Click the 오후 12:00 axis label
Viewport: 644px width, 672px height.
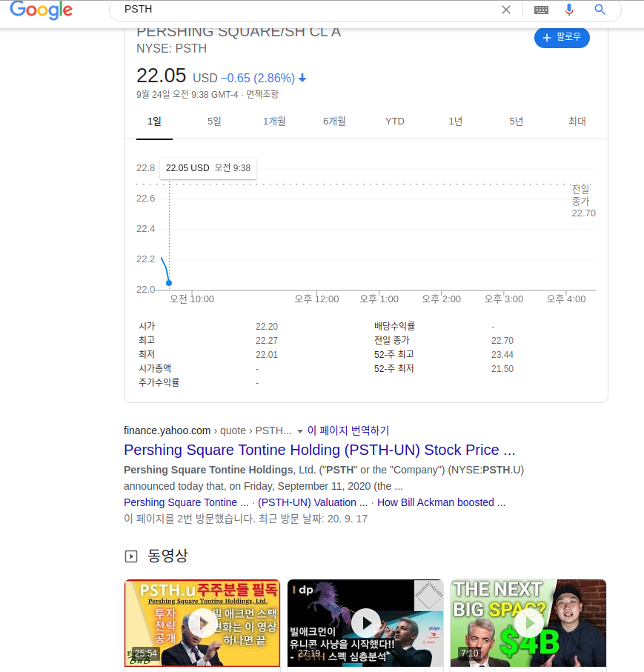(x=316, y=299)
